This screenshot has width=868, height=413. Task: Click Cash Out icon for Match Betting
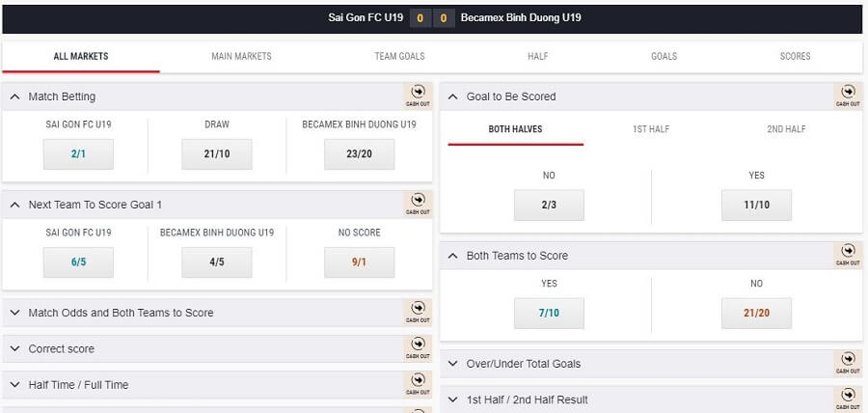tap(418, 96)
